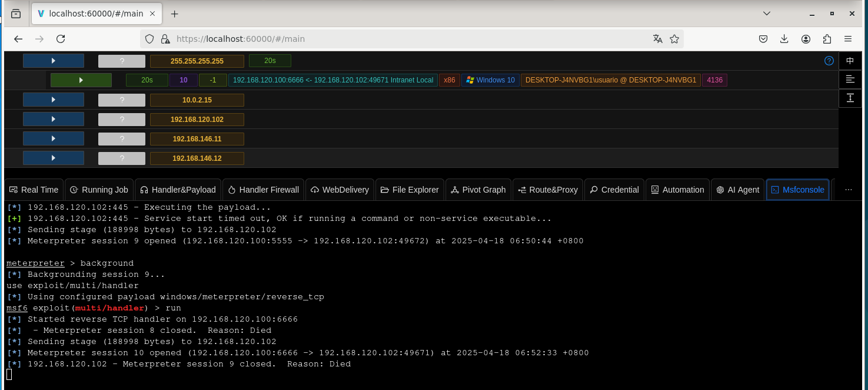Expand session 10 green arrow button
Screen dimensions: 868x390
(81, 80)
